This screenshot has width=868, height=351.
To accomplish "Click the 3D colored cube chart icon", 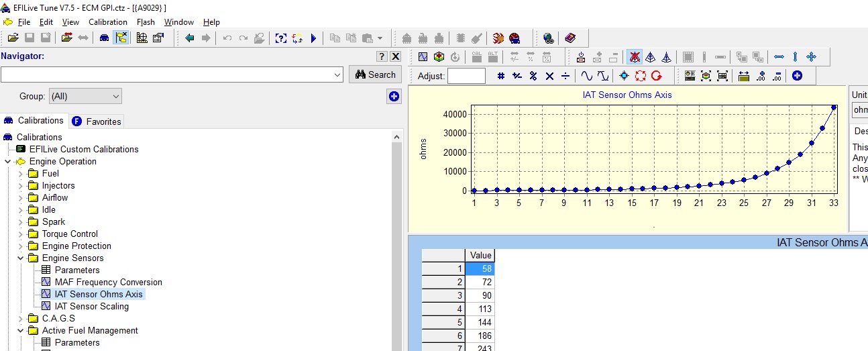I will 439,57.
